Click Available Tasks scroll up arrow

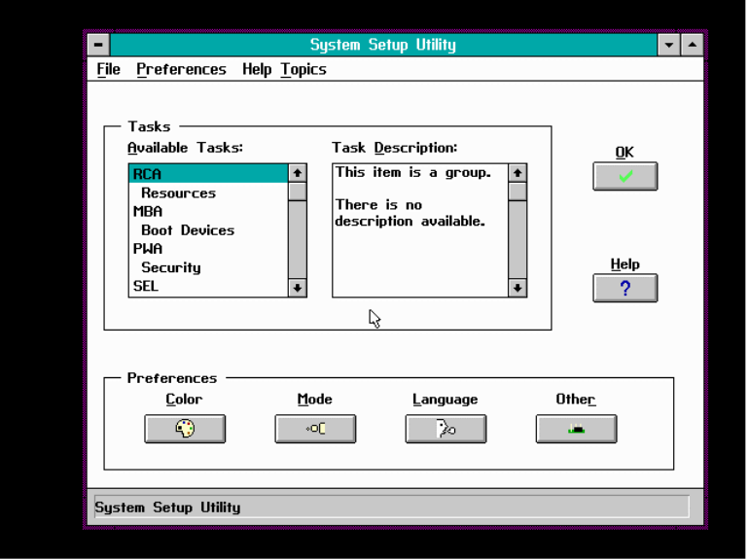[x=298, y=173]
